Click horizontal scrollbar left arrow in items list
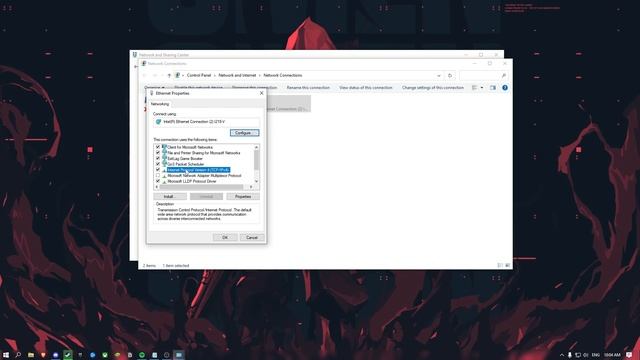Screen dimensions: 640x360 click(157, 187)
